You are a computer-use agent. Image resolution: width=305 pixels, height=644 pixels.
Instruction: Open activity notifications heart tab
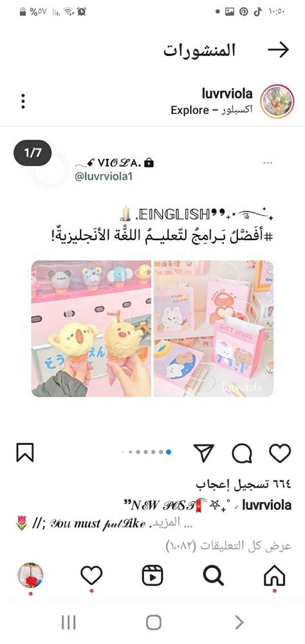click(91, 576)
